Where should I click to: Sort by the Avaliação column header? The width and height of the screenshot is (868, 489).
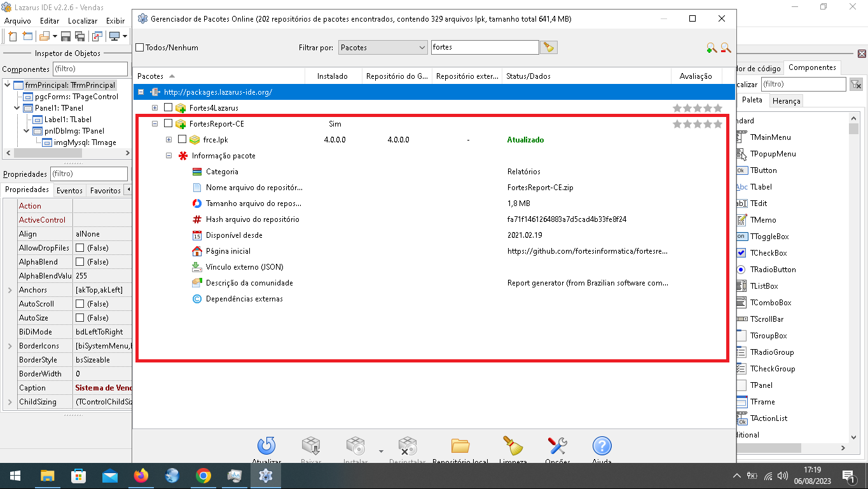pyautogui.click(x=696, y=76)
